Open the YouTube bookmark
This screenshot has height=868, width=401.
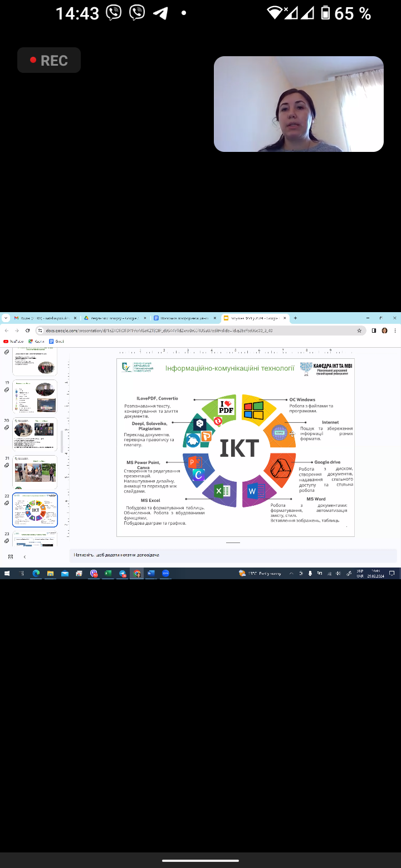[14, 341]
